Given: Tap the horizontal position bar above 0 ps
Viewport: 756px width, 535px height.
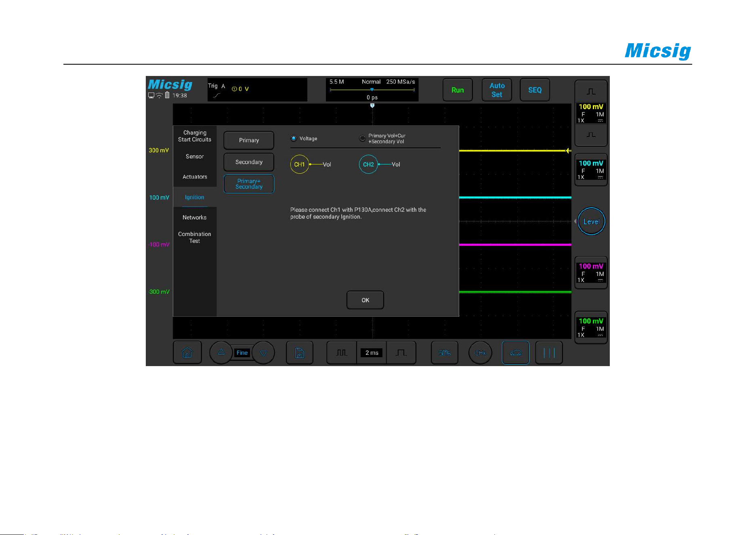Looking at the screenshot, I should 372,90.
